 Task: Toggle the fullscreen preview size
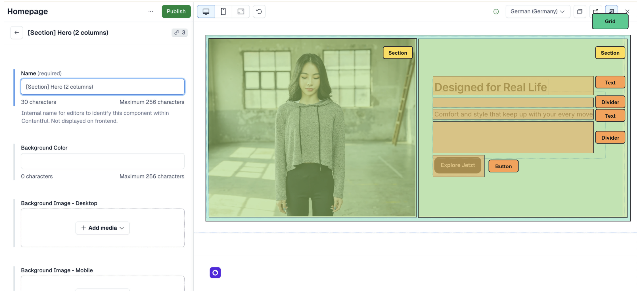point(241,11)
